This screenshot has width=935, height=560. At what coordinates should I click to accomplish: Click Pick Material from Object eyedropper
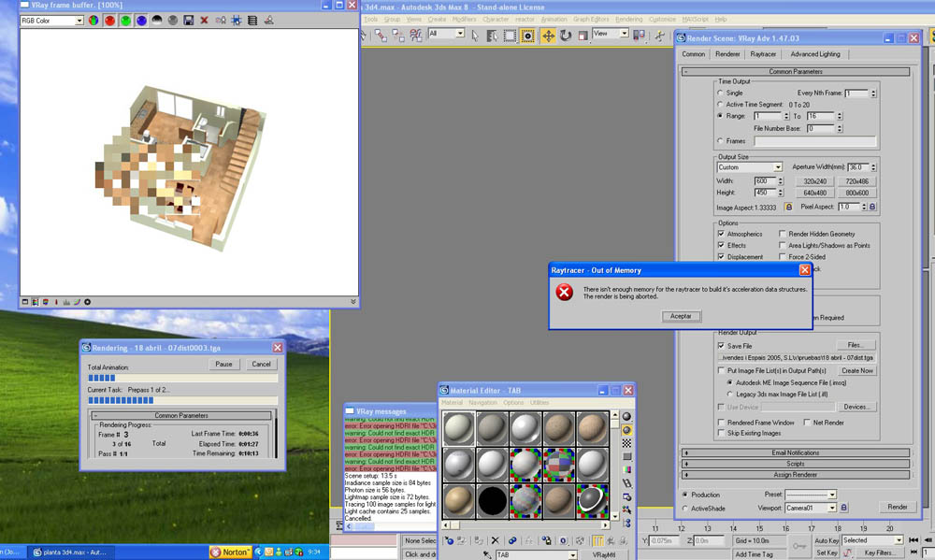click(x=487, y=554)
